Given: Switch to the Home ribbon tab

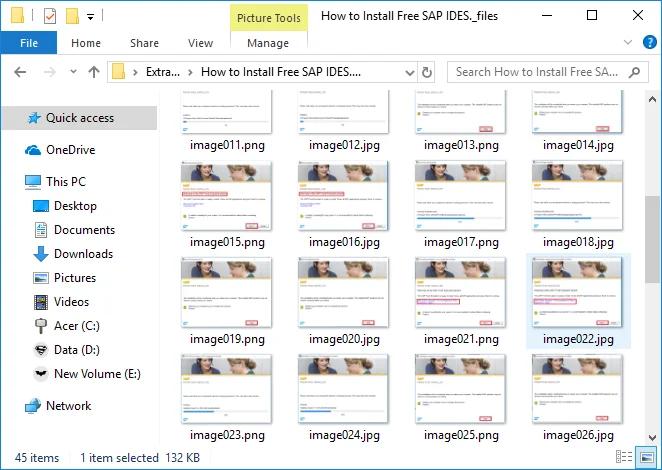Looking at the screenshot, I should (x=86, y=43).
